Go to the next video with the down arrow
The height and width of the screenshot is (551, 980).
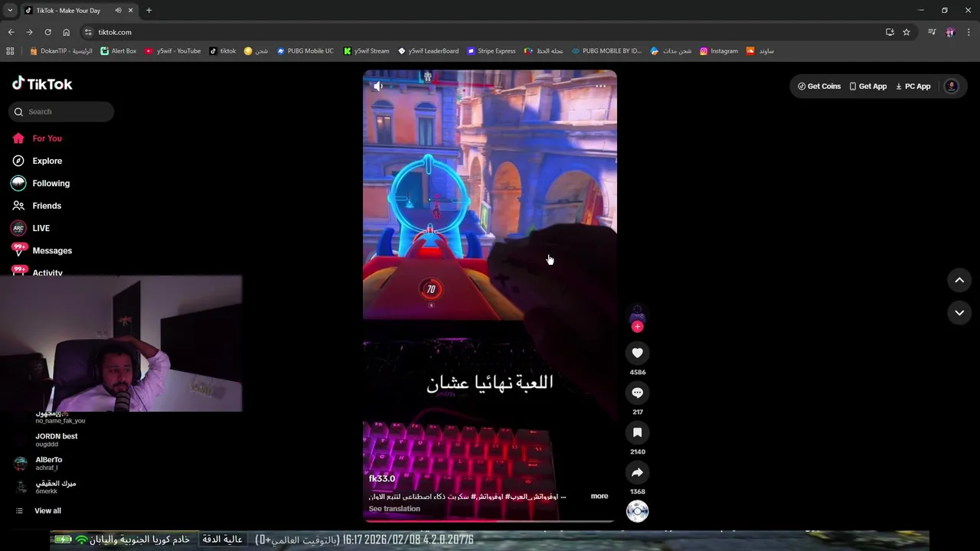(959, 312)
